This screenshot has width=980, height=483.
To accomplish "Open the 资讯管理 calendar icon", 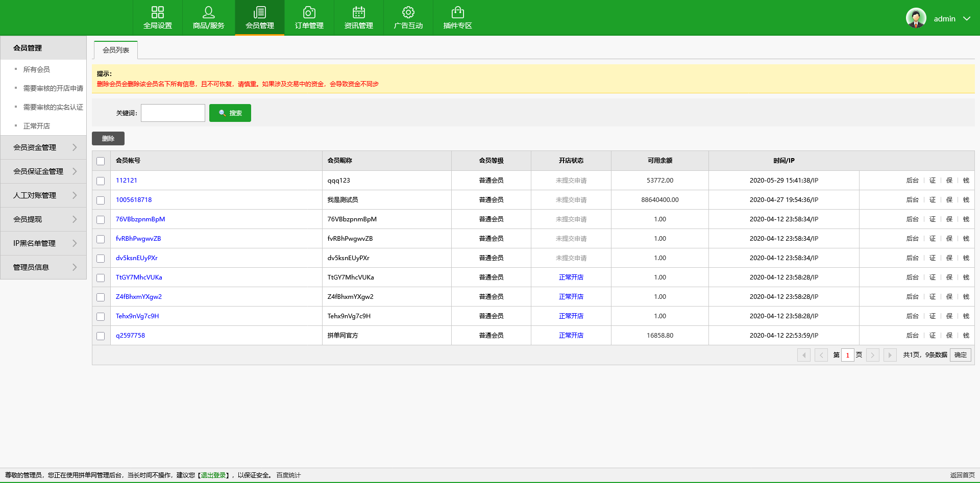I will coord(359,12).
